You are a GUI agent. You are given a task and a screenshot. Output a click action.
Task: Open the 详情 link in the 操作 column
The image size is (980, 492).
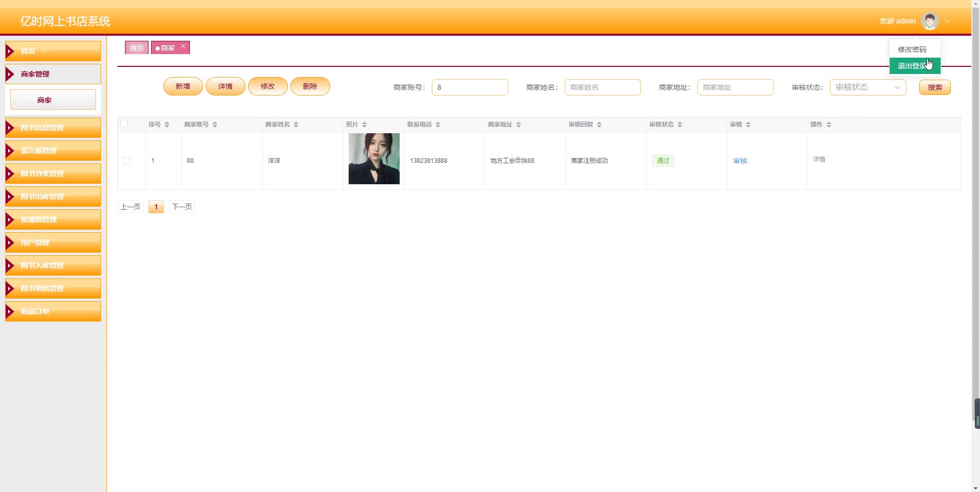[819, 159]
